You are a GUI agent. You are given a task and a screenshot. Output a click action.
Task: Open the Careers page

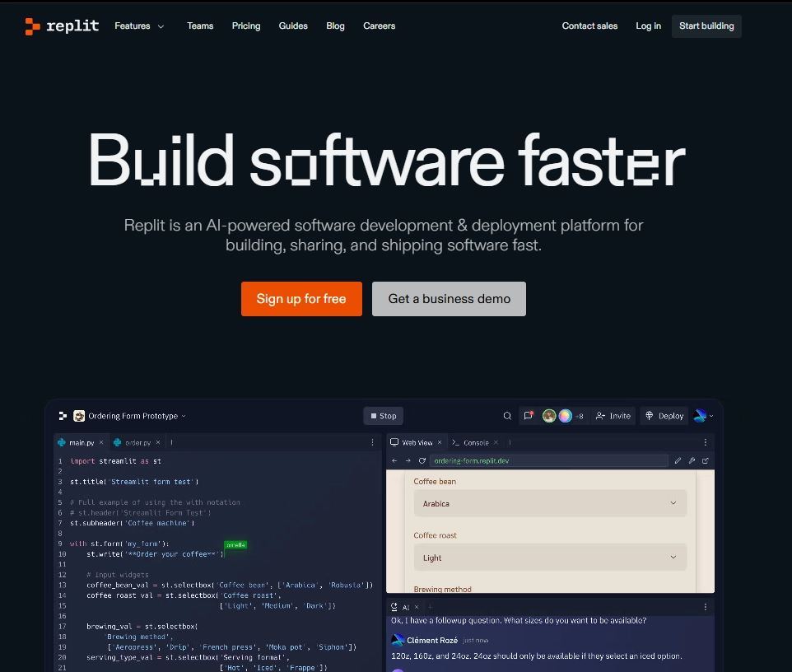coord(379,26)
